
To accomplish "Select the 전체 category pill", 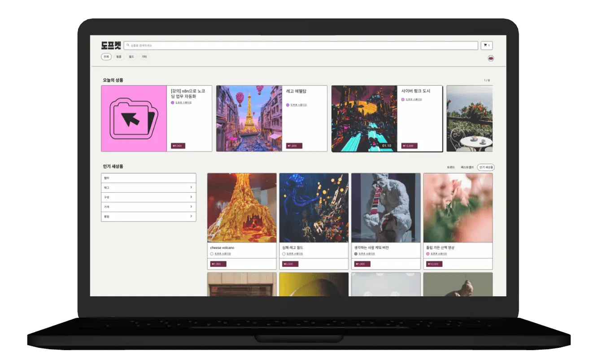I will point(106,57).
